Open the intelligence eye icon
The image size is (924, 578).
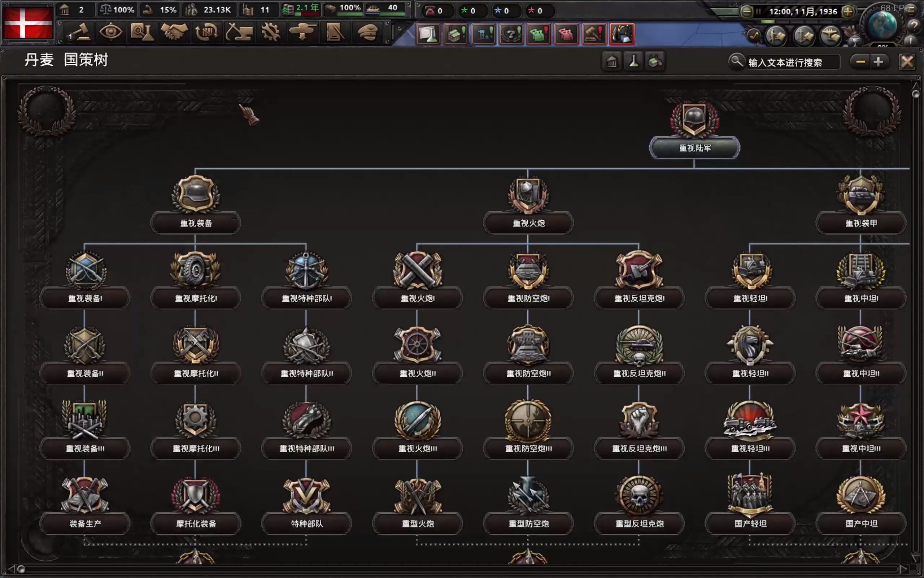click(110, 32)
